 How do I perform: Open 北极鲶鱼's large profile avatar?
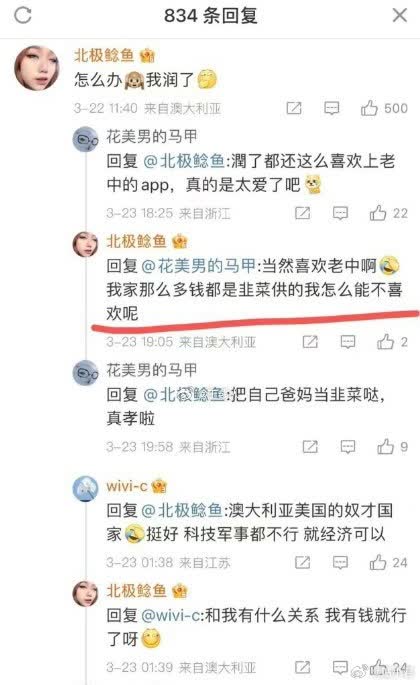[37, 68]
